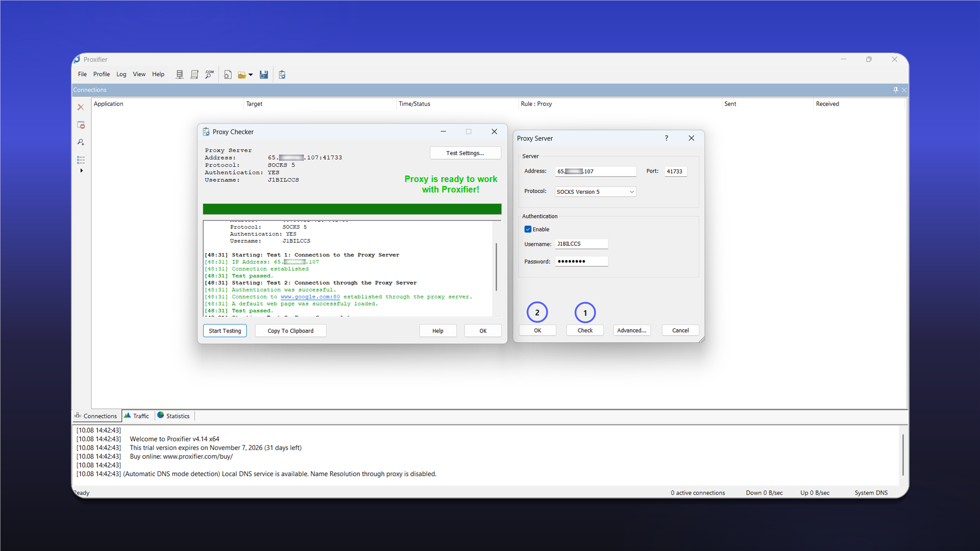This screenshot has height=551, width=980.
Task: Open Name Resolution (.COM) toolbar icon
Action: (209, 74)
